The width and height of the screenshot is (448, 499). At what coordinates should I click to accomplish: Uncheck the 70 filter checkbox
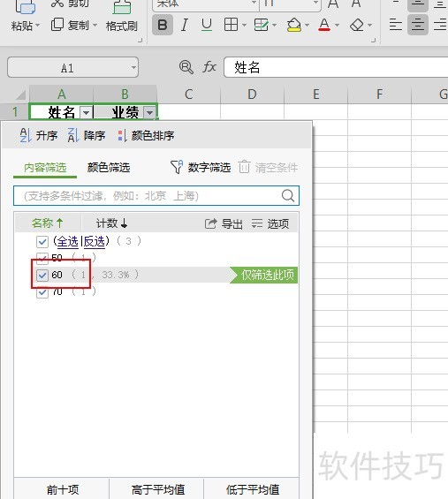(x=42, y=291)
